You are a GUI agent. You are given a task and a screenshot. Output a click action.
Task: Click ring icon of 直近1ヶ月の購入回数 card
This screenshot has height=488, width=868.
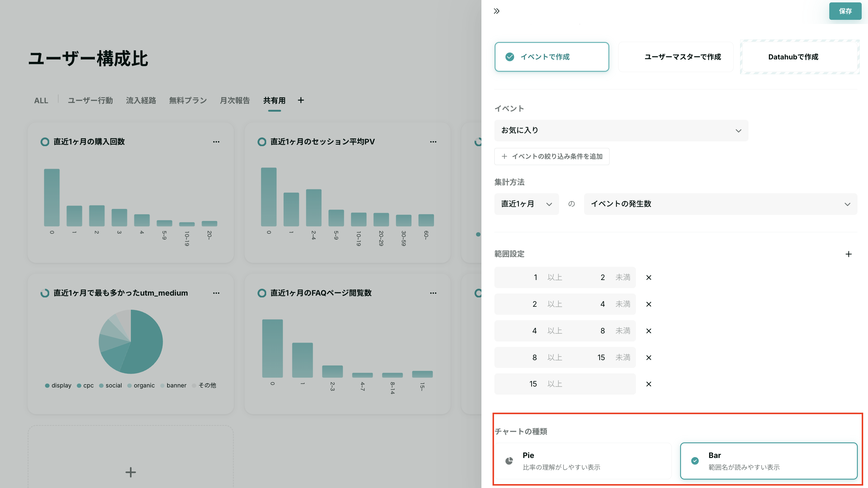click(45, 142)
